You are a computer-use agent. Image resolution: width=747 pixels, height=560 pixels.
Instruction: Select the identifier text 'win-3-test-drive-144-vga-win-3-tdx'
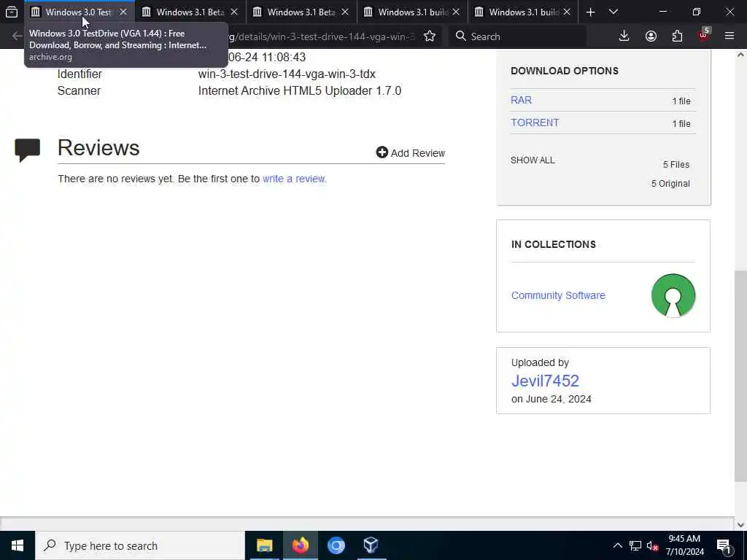[x=287, y=74]
